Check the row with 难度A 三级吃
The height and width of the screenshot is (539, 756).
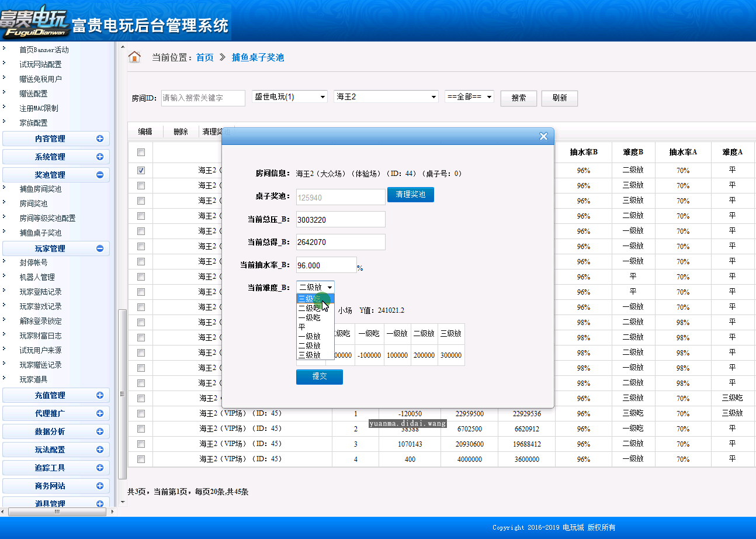[x=141, y=398]
